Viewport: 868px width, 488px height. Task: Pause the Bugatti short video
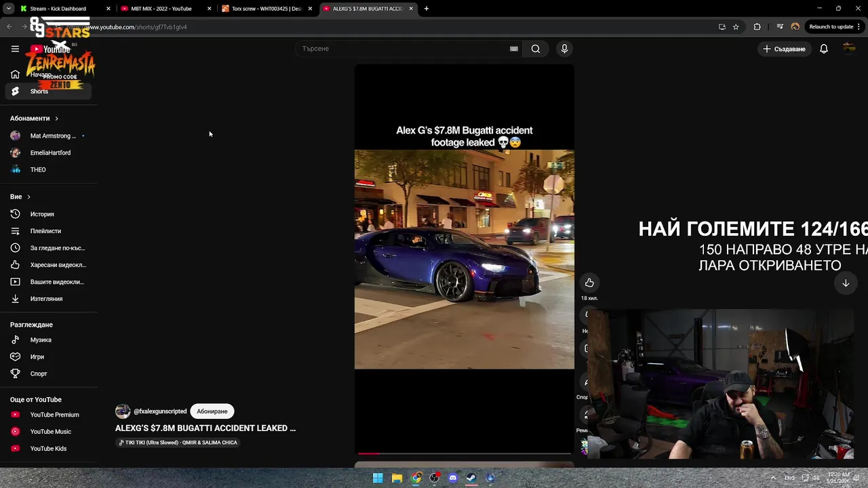point(465,260)
